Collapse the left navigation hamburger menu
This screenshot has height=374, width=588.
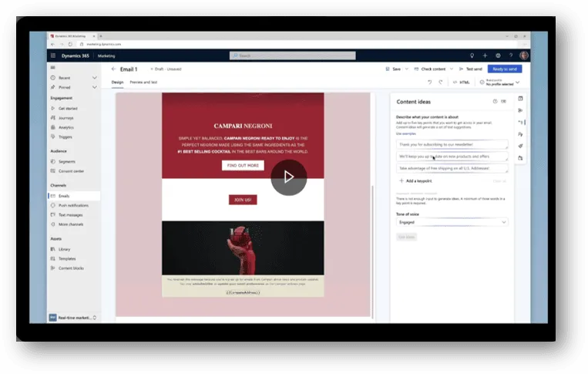(53, 68)
